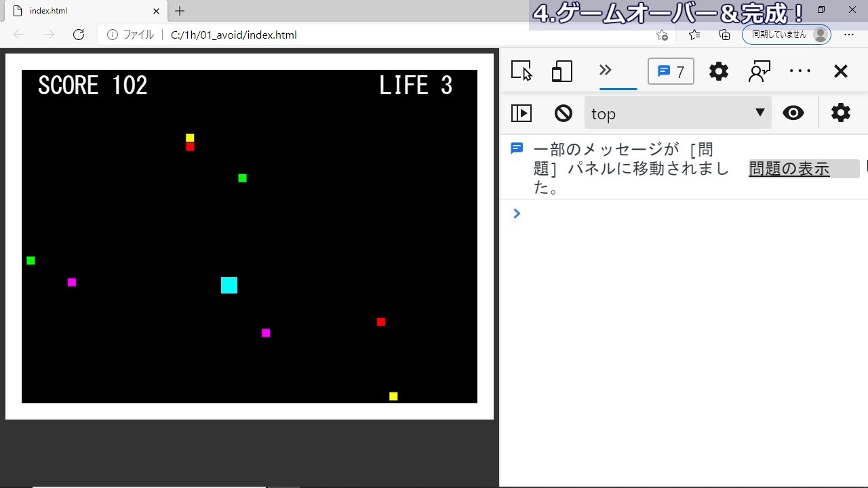This screenshot has height=488, width=868.
Task: Send feedback via the person icon
Action: [x=759, y=71]
